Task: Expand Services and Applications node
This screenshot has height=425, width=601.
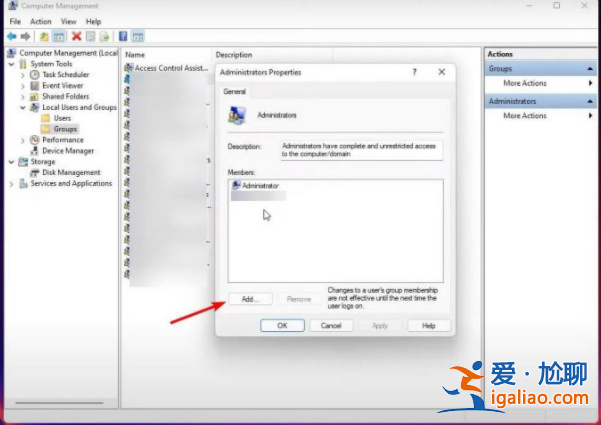Action: 12,184
